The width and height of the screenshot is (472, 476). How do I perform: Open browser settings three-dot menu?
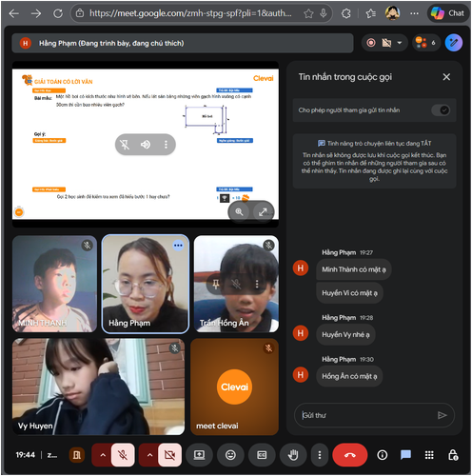(x=414, y=13)
